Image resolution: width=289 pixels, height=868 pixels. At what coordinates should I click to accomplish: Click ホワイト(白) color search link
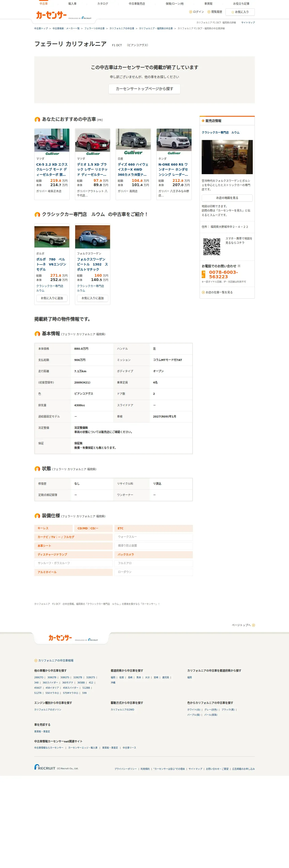click(194, 709)
